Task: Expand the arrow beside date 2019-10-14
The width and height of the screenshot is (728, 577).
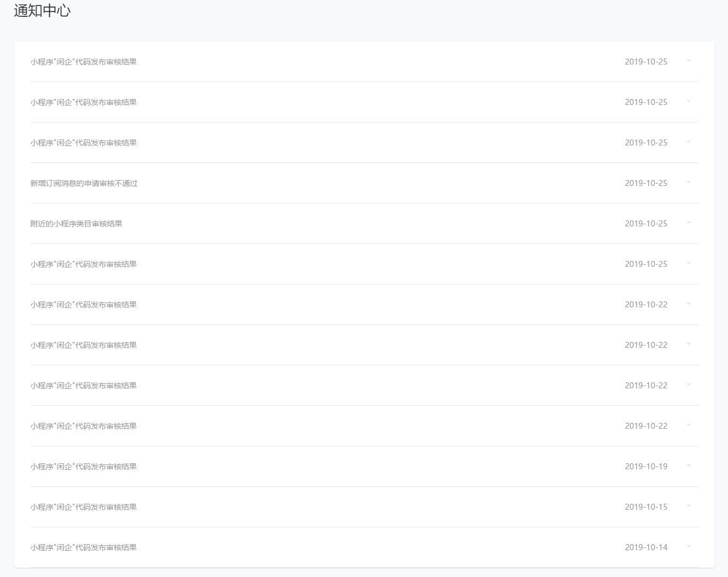Action: (689, 546)
